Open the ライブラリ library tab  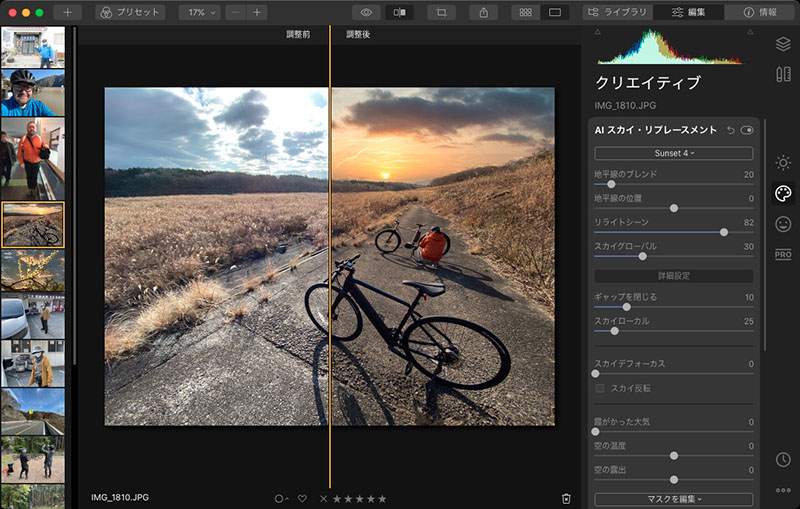[617, 12]
